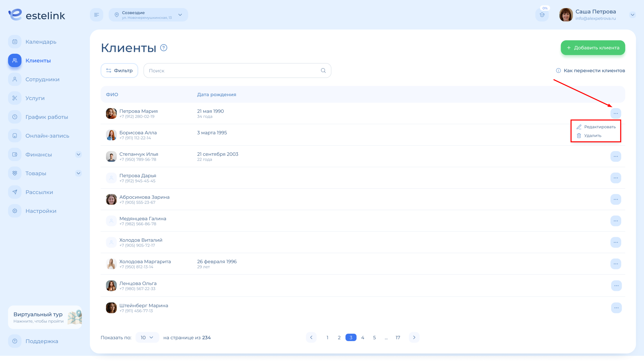Image resolution: width=644 pixels, height=363 pixels.
Task: Expand the user account chevron
Action: pyautogui.click(x=633, y=15)
